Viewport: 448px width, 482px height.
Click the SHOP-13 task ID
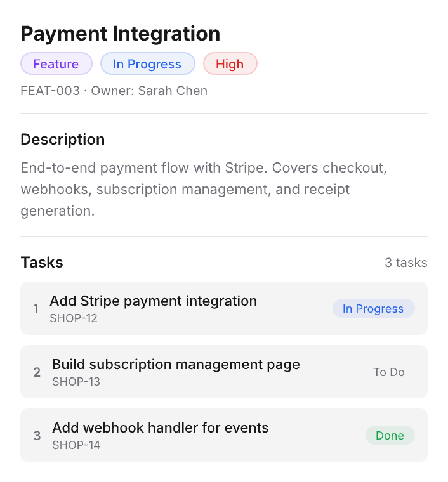point(76,382)
